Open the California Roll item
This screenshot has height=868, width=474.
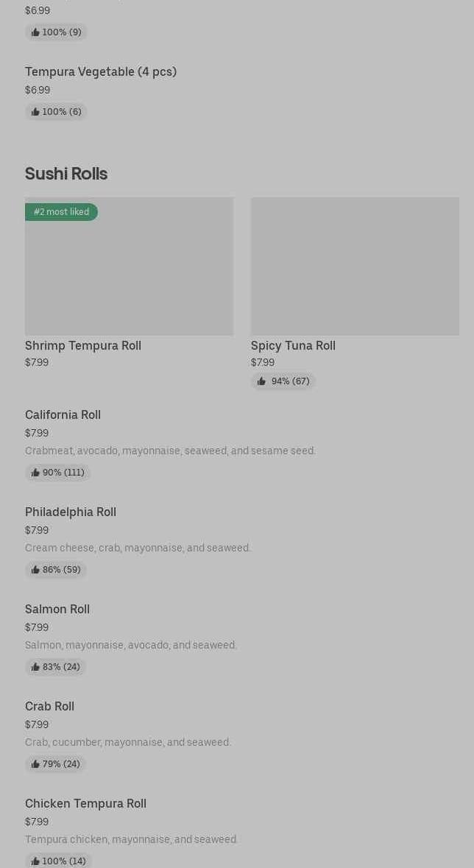pyautogui.click(x=63, y=414)
